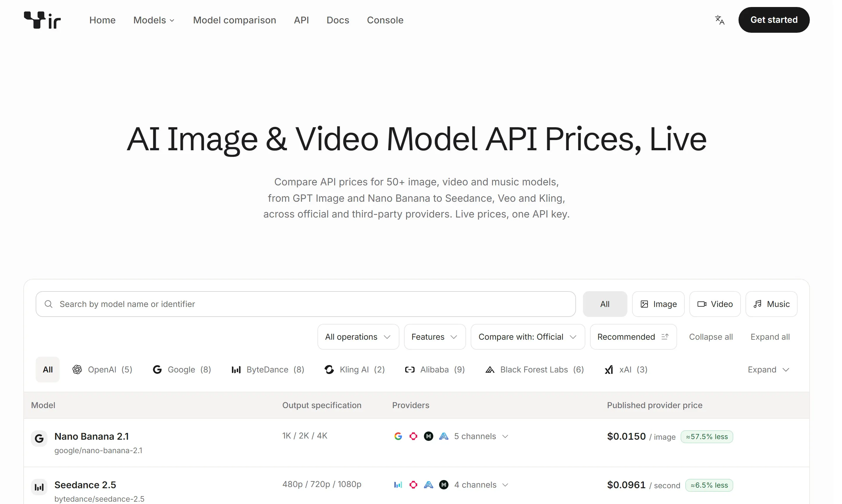Click the ByteDance logo beside Seedance 2.5
Viewport: 842px width, 504px height.
(39, 487)
